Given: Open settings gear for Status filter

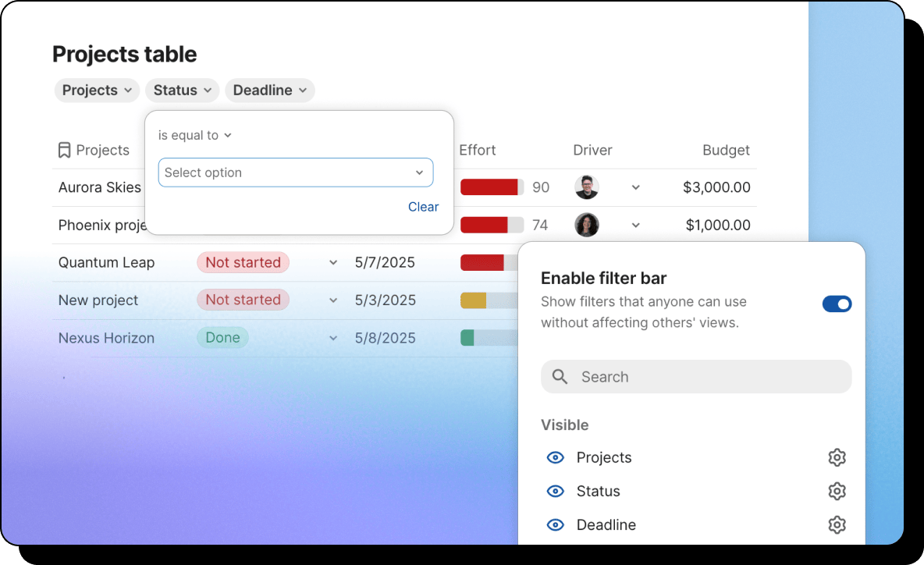Looking at the screenshot, I should click(x=837, y=491).
